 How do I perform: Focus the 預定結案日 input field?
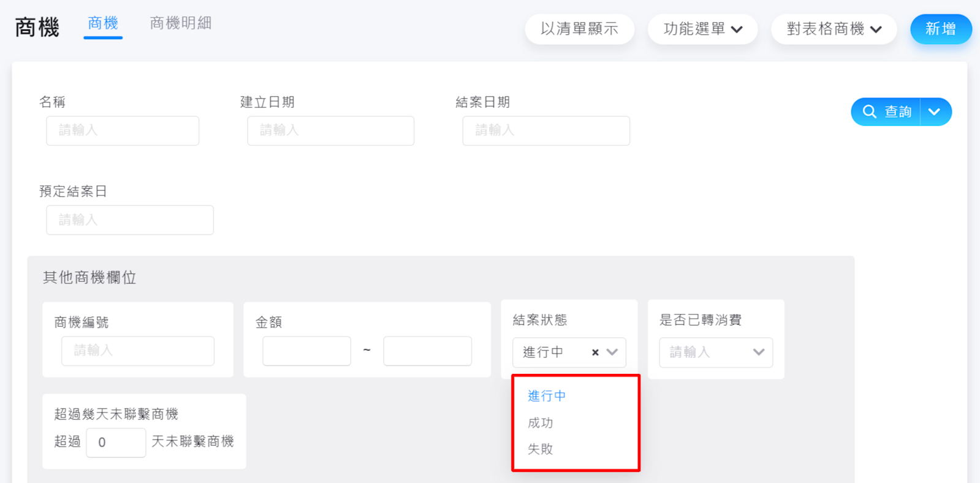pyautogui.click(x=130, y=220)
